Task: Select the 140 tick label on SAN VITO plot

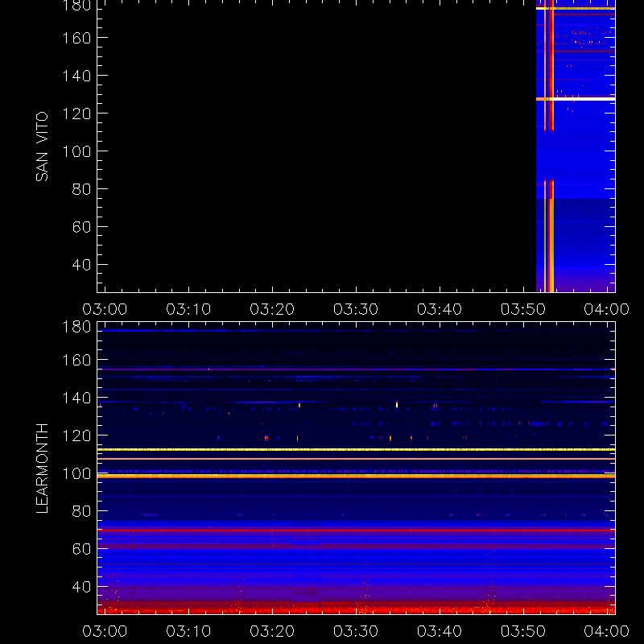Action: pyautogui.click(x=76, y=76)
